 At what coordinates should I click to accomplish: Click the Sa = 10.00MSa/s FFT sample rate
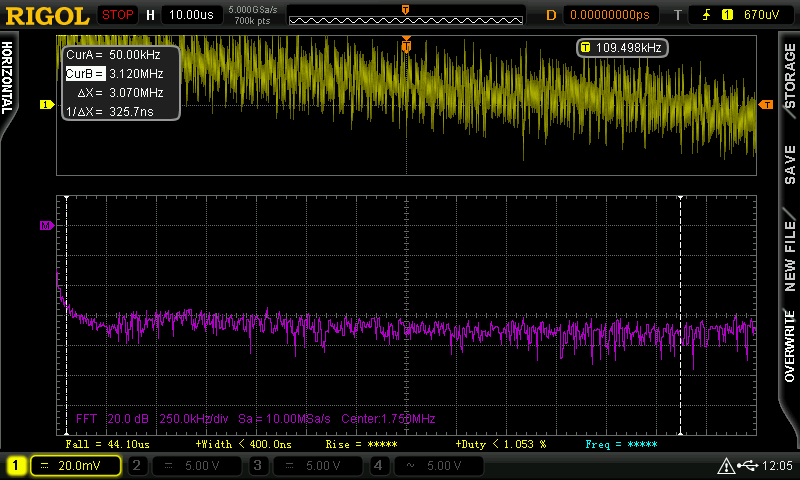point(284,419)
